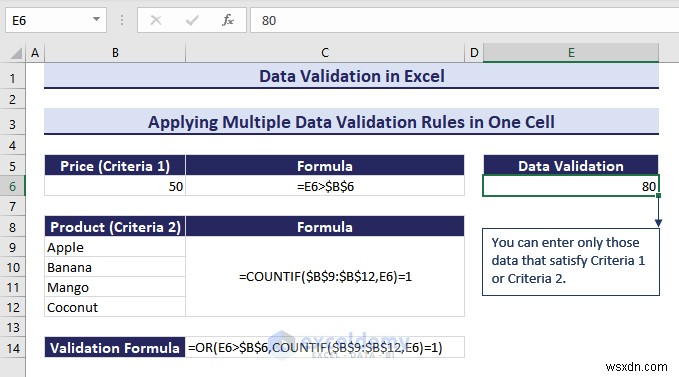This screenshot has height=377, width=679.
Task: Select the 'Product (Criteria 2)' header cell
Action: tap(115, 227)
